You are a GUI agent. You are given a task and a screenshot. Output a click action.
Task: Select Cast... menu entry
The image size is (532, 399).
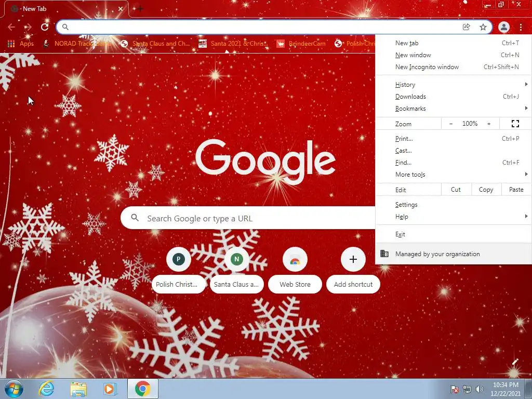[454, 150]
